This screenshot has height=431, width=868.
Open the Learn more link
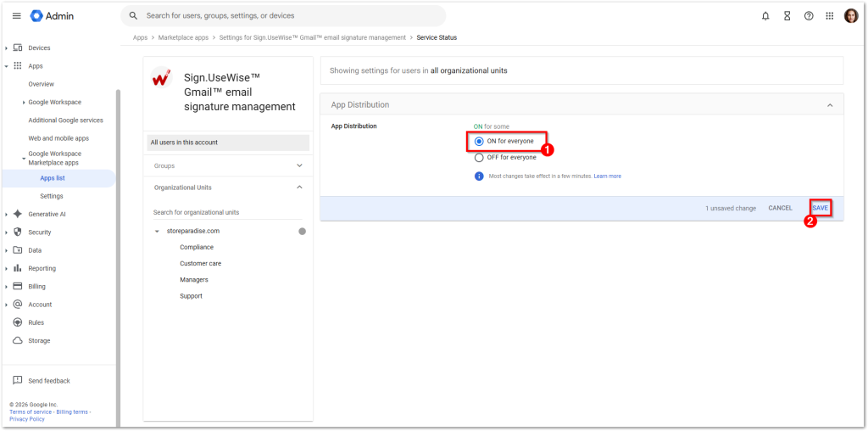[x=607, y=176]
